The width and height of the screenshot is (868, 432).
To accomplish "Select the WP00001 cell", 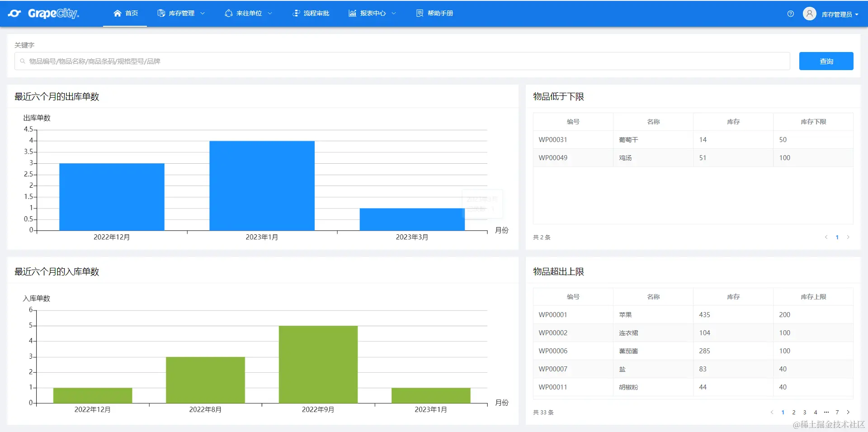I will (x=573, y=315).
